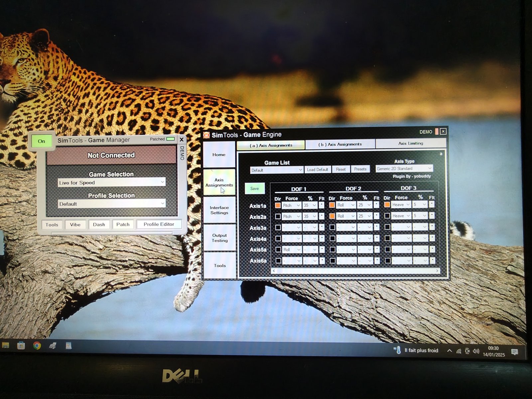Click the Patch button
The image size is (532, 399).
point(123,224)
